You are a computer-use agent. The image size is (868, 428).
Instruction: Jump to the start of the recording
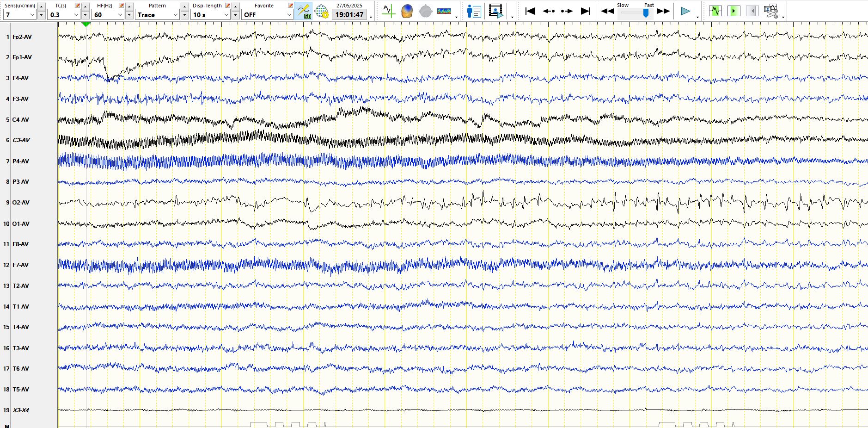click(x=530, y=11)
